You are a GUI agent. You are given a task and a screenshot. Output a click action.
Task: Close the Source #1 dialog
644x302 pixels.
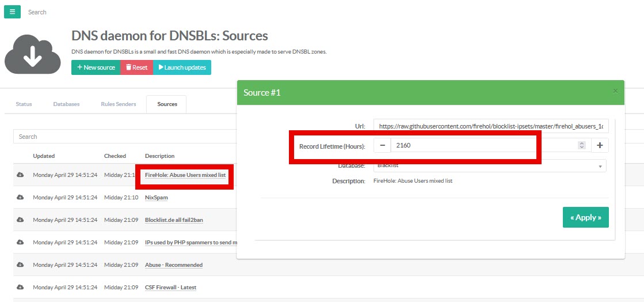pos(615,91)
